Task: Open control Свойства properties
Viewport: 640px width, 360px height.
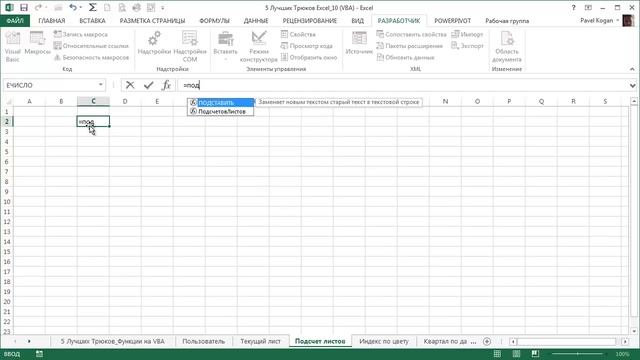Action: click(298, 34)
